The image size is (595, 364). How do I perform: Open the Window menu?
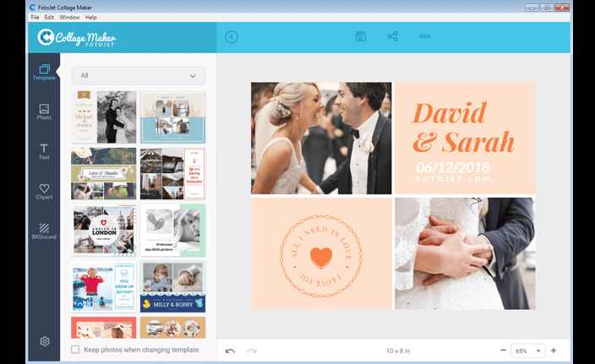pyautogui.click(x=69, y=17)
